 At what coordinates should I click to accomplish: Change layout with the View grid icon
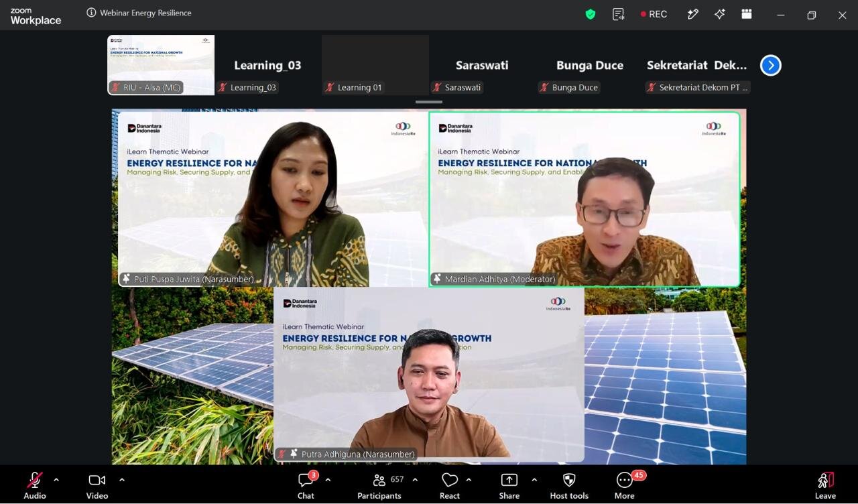pos(747,14)
